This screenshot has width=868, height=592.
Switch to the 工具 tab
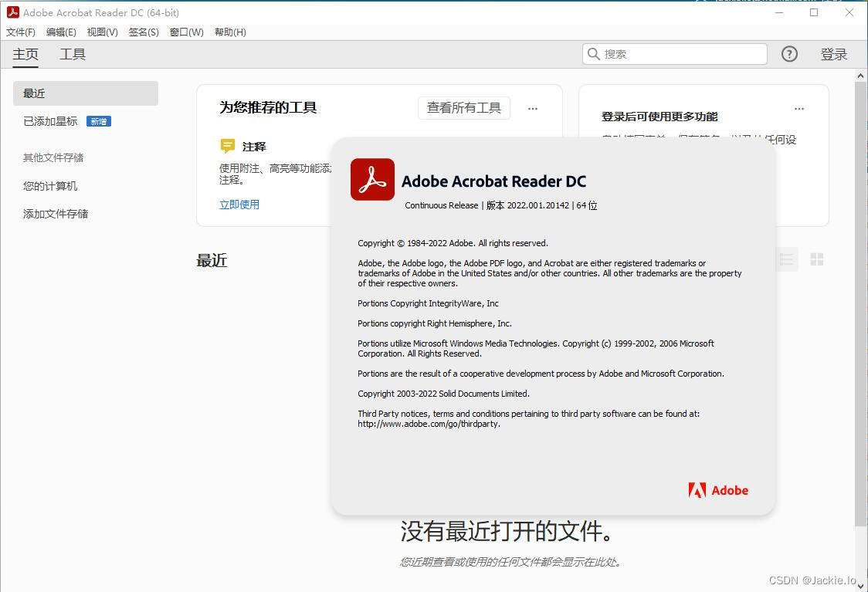(x=73, y=54)
